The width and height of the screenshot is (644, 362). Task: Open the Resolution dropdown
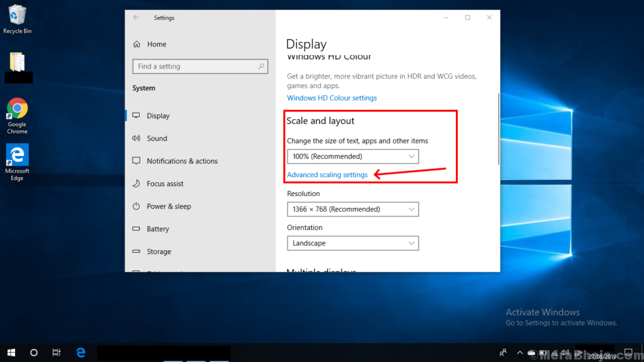(x=352, y=209)
